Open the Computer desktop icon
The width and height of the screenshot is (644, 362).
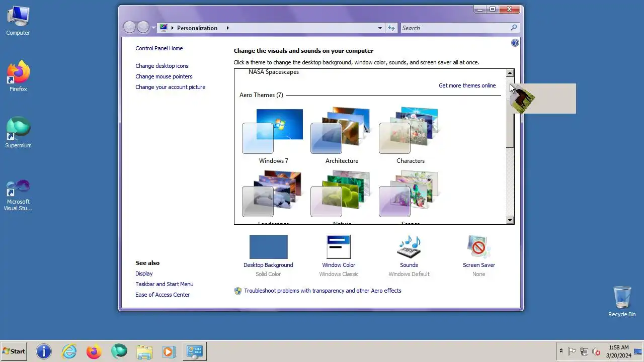click(x=18, y=21)
